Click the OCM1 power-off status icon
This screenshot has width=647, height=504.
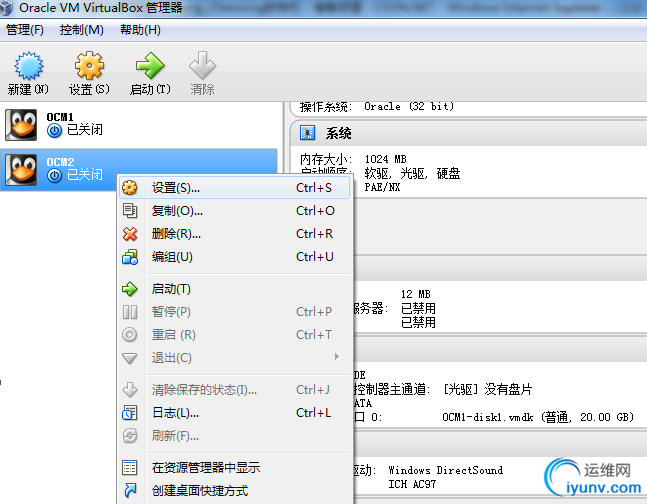[x=54, y=131]
